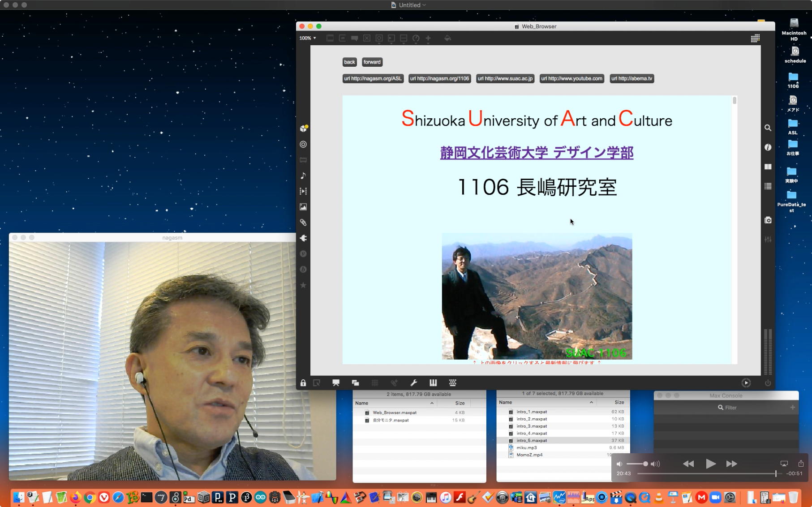Click rewind in the media player

688,464
